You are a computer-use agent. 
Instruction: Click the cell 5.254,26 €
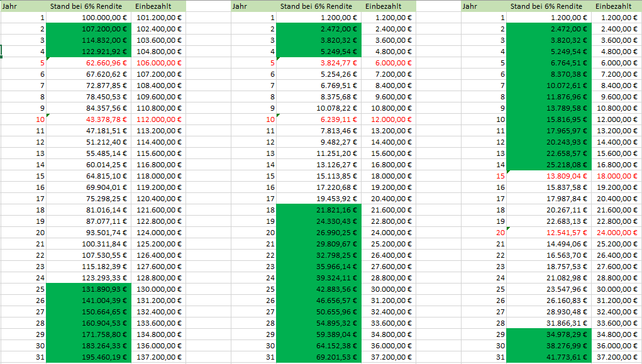pos(319,74)
